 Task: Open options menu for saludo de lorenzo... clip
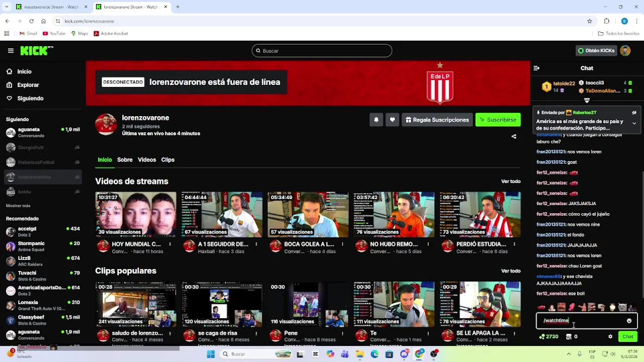point(170,333)
